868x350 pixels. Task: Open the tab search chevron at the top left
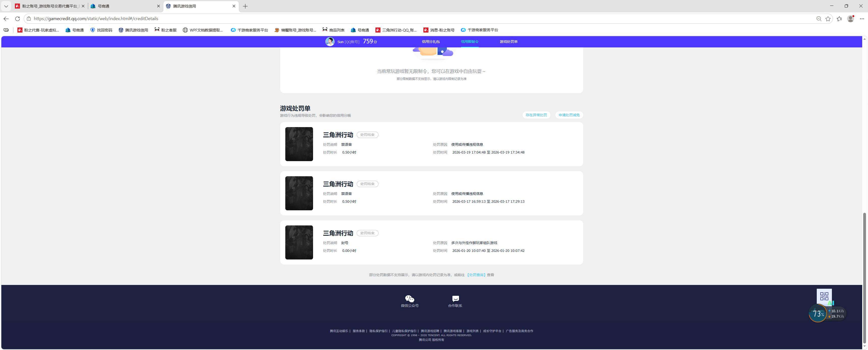point(6,6)
